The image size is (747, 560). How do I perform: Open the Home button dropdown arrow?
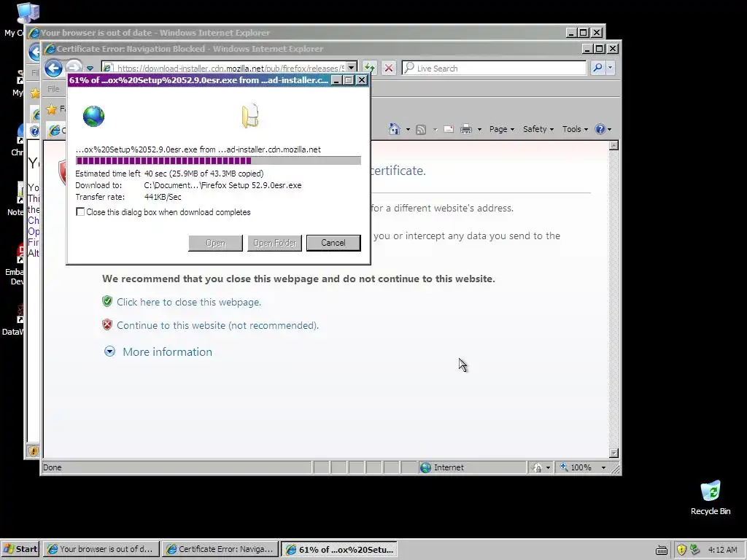pyautogui.click(x=408, y=130)
